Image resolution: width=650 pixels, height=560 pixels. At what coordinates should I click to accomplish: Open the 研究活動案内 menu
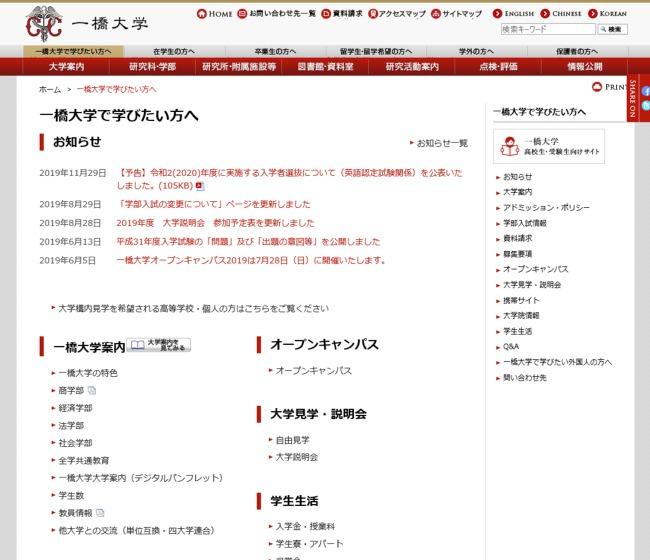coord(412,67)
